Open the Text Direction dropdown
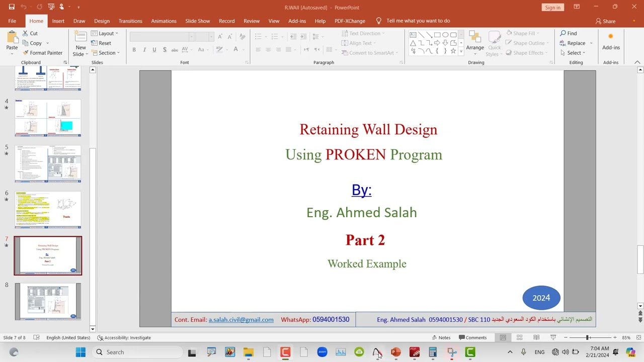Viewport: 644px width, 362px height. tap(363, 34)
